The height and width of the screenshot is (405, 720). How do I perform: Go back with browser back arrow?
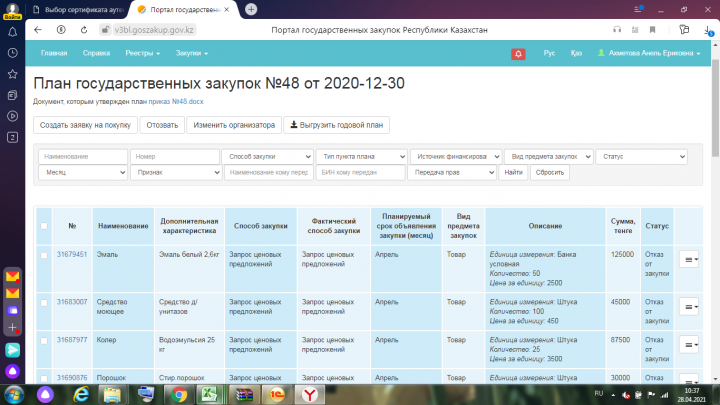[38, 30]
